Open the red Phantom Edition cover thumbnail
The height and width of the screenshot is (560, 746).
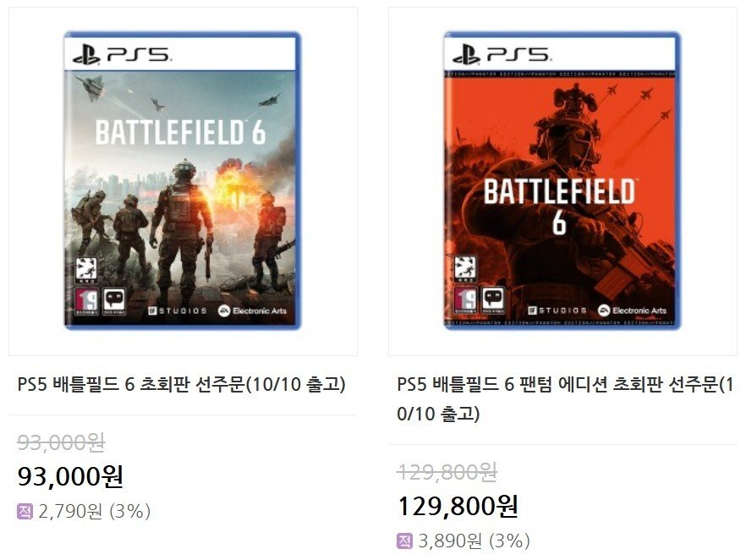click(562, 181)
